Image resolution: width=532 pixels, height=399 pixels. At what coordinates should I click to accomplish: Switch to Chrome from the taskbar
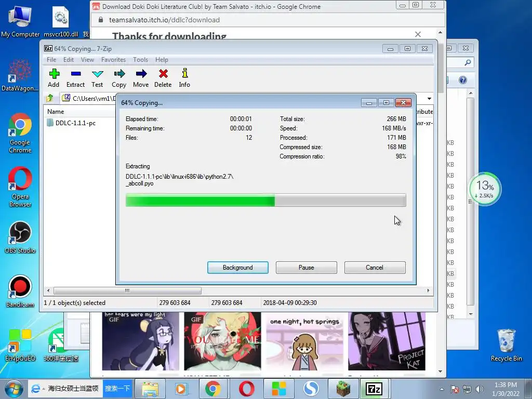pyautogui.click(x=212, y=389)
